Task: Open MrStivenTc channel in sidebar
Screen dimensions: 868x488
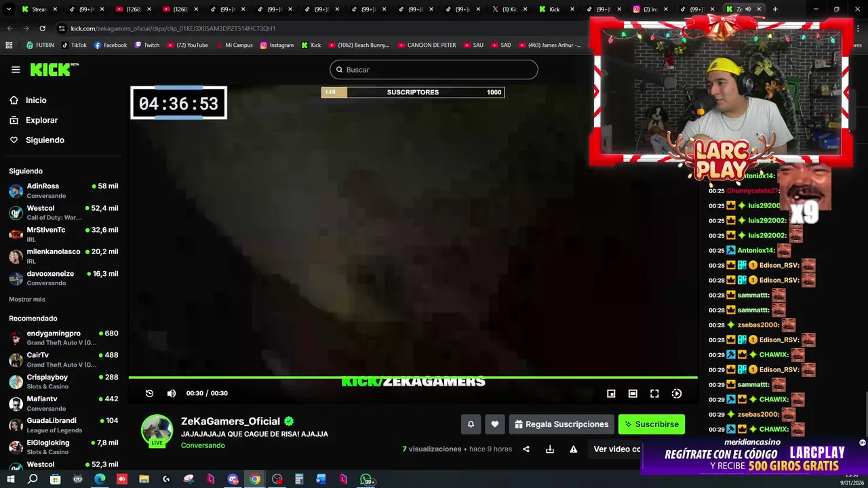Action: [63, 235]
